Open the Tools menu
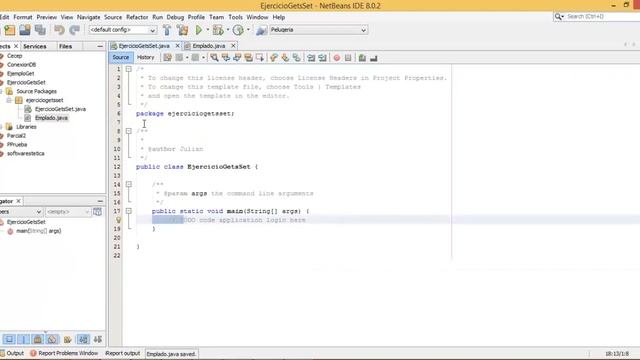 [236, 17]
